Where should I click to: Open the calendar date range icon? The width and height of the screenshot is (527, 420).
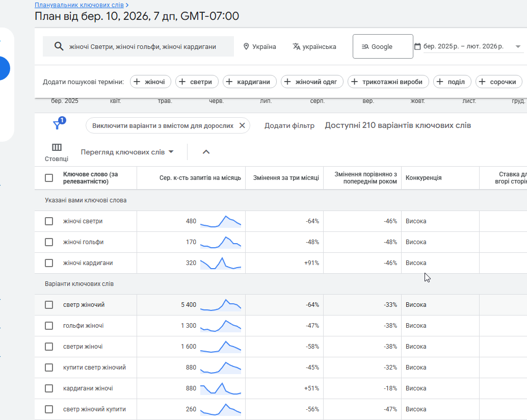[x=417, y=46]
